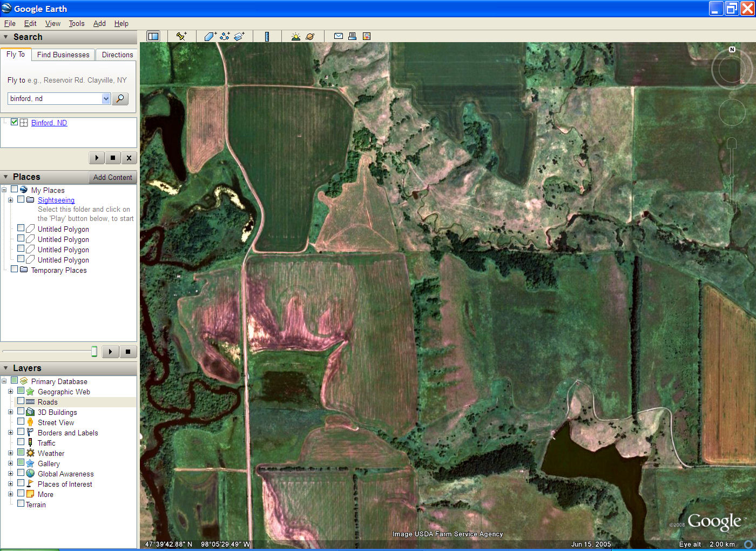Image resolution: width=756 pixels, height=551 pixels.
Task: Select the Add Image Overlay tool
Action: pyautogui.click(x=239, y=36)
